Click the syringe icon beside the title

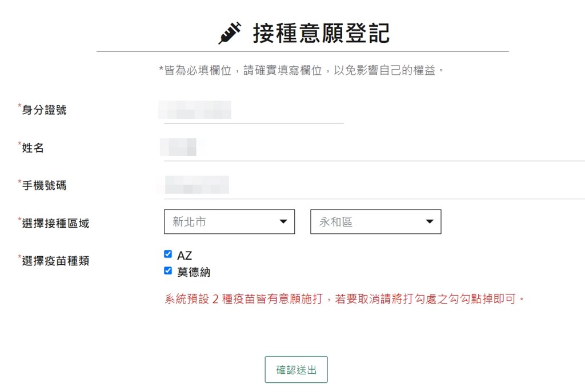[x=230, y=33]
